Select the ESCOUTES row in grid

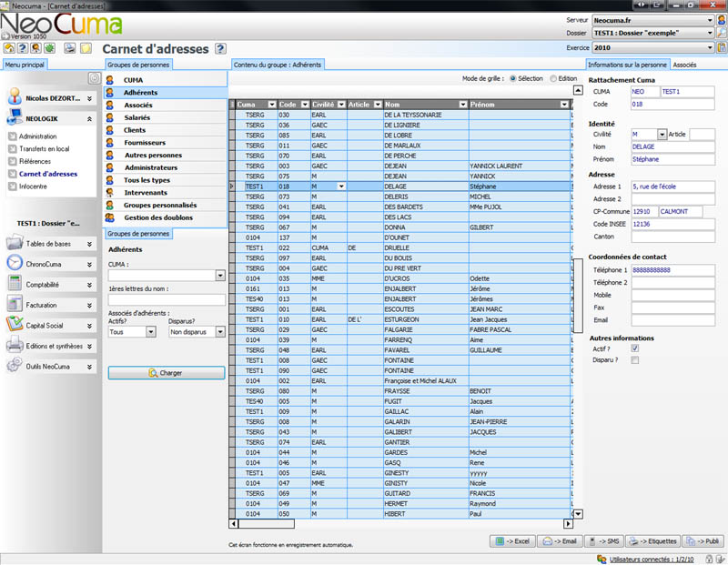pyautogui.click(x=402, y=309)
